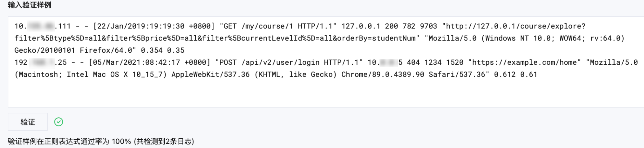
Task: Click the https://example.com/home referer text
Action: pos(524,63)
